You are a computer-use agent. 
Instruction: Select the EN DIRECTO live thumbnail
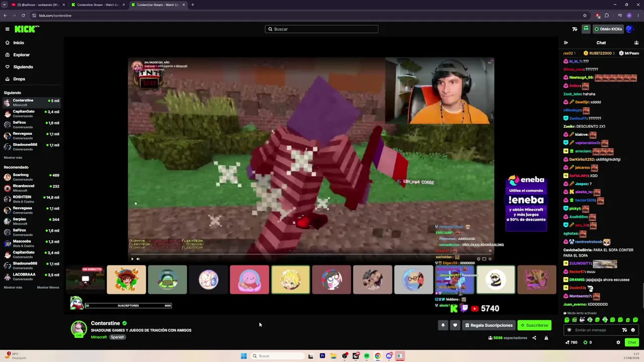coord(85,280)
